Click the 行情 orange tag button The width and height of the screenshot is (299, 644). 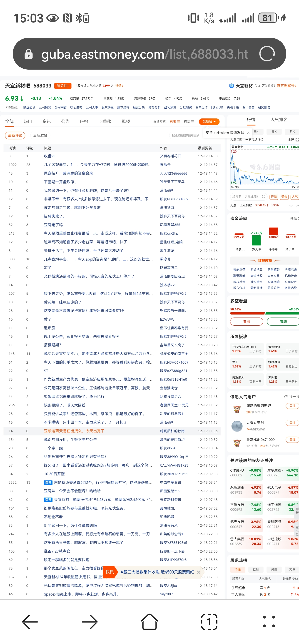click(x=274, y=197)
